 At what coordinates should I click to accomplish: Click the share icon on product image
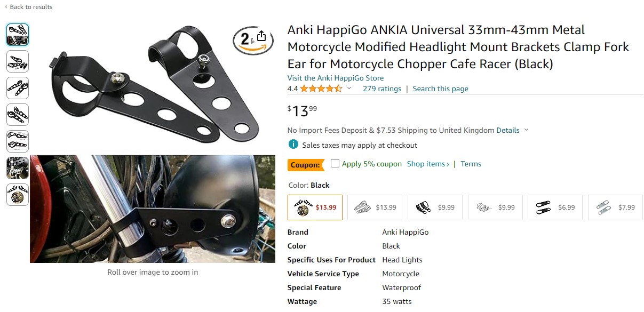[x=261, y=36]
